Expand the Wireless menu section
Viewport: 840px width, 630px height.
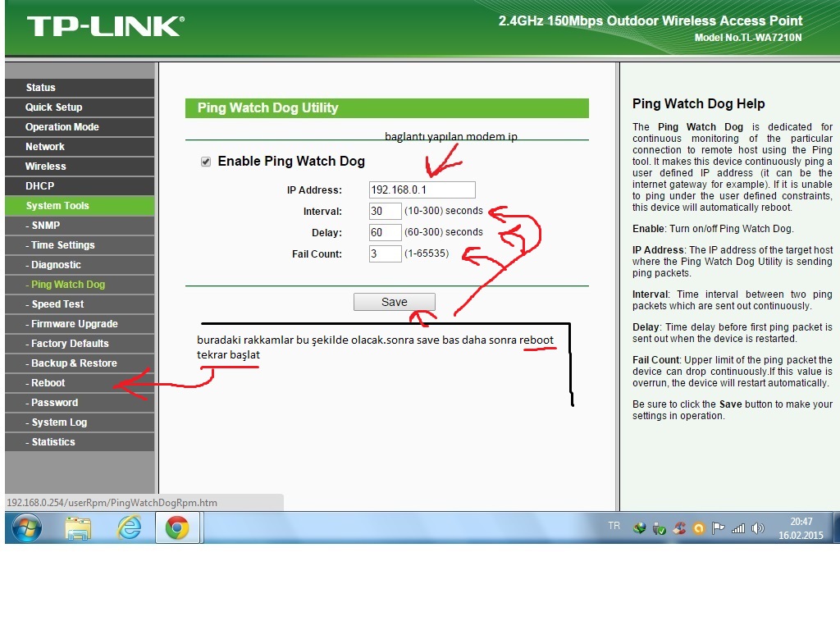coord(80,167)
